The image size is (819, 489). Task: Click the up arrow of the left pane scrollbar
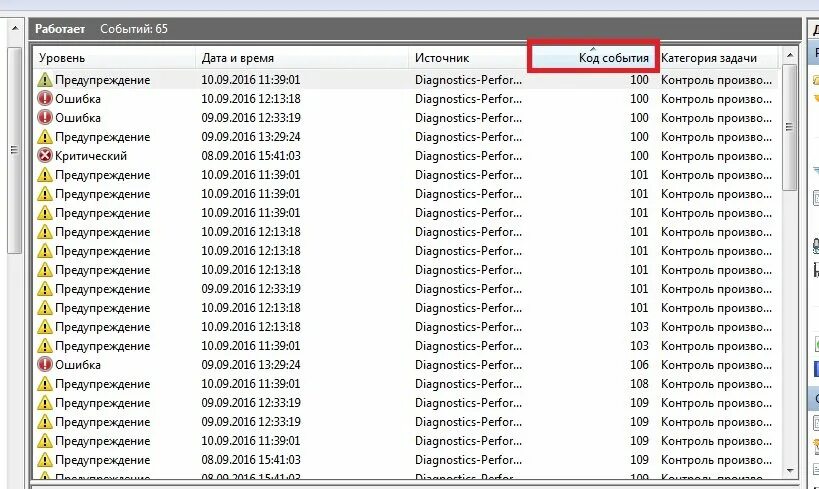coord(15,28)
